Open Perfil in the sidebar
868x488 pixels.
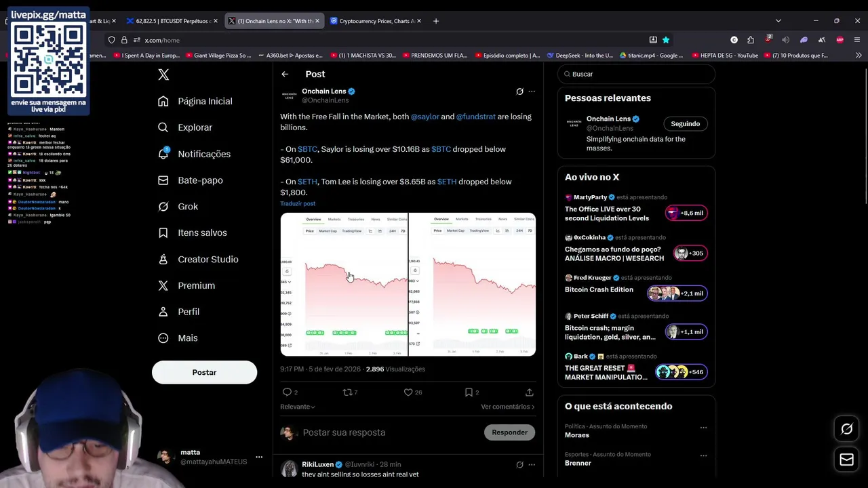pyautogui.click(x=178, y=312)
